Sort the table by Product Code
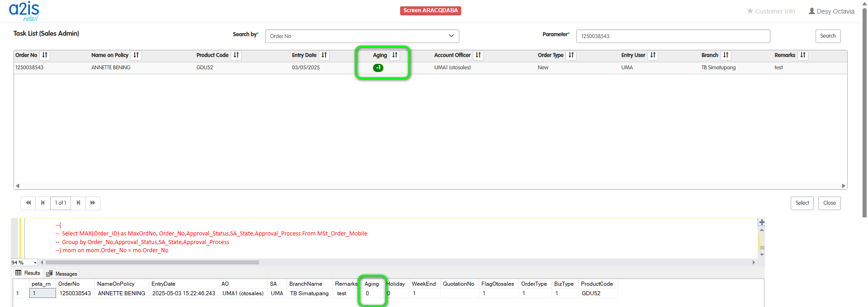Image resolution: width=868 pixels, height=307 pixels. 236,55
